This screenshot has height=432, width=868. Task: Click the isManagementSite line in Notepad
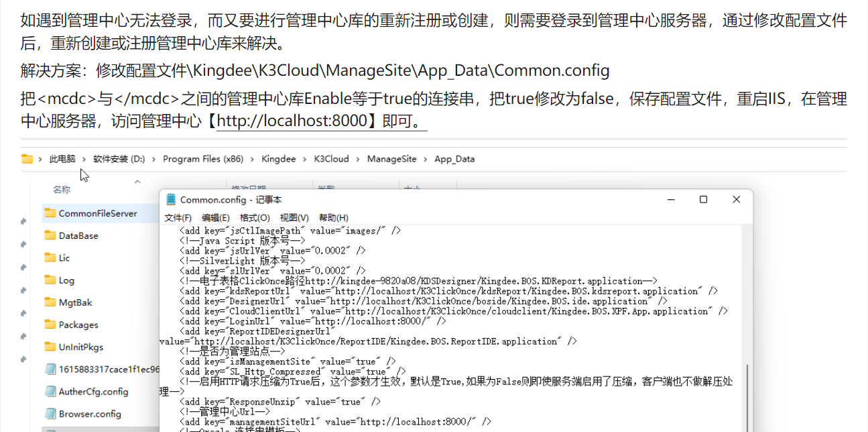(288, 362)
